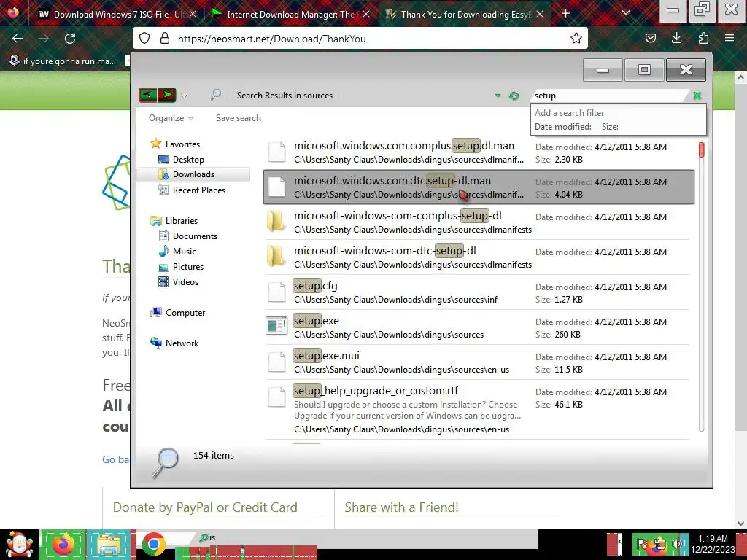This screenshot has width=747, height=560.
Task: Open the Organize menu
Action: 171,118
